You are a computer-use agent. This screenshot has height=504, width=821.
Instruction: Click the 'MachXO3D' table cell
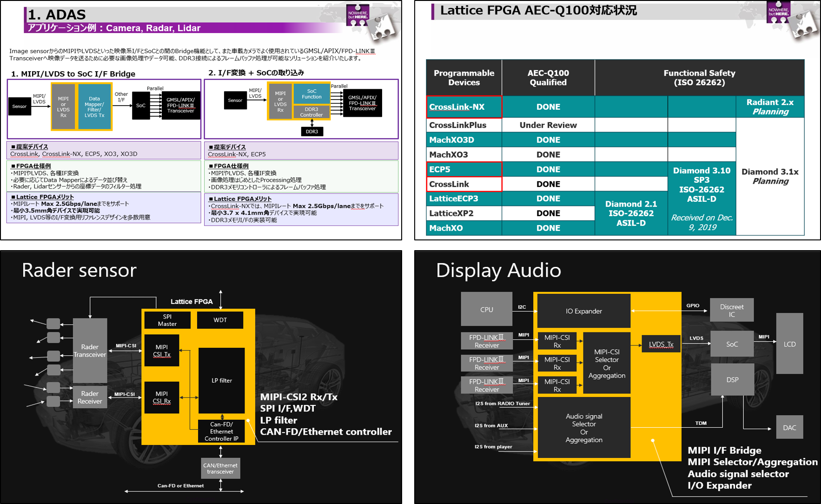pyautogui.click(x=464, y=140)
